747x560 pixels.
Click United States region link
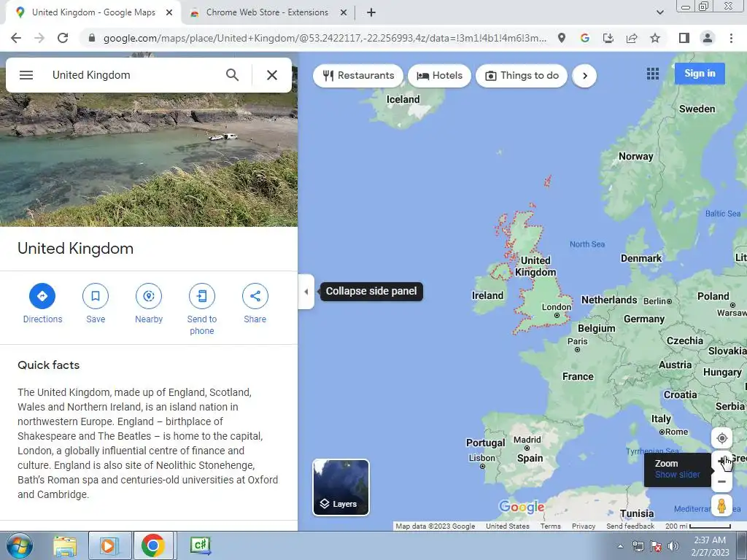point(508,526)
